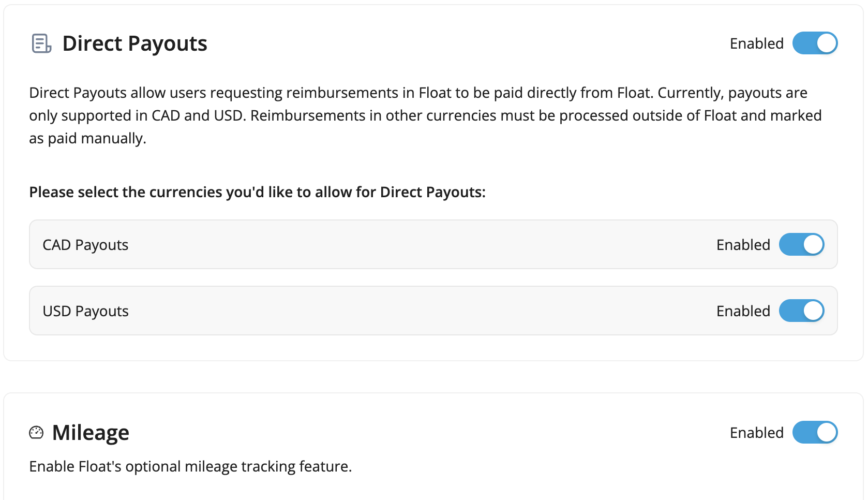Switch off the USD Payouts toggle
The width and height of the screenshot is (868, 500).
tap(801, 311)
